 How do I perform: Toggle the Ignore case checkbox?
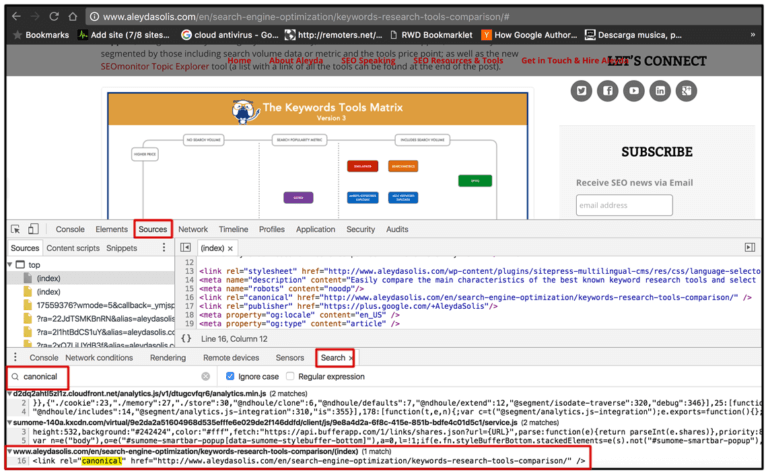point(230,376)
